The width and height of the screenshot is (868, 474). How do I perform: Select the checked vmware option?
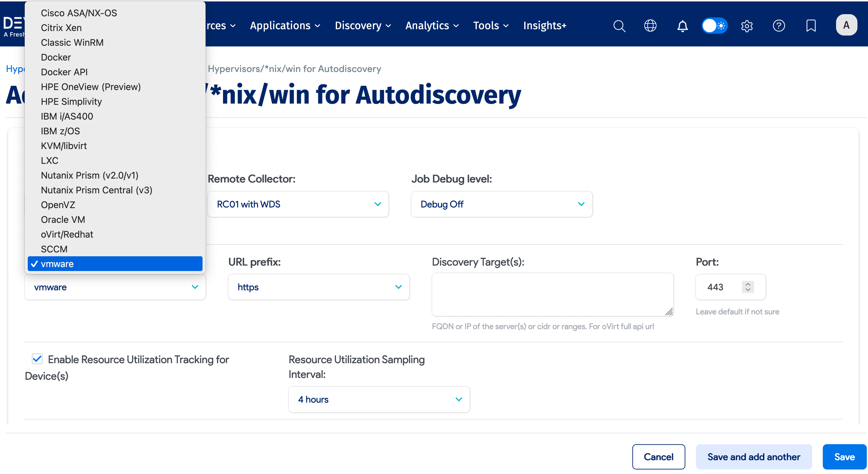click(115, 264)
